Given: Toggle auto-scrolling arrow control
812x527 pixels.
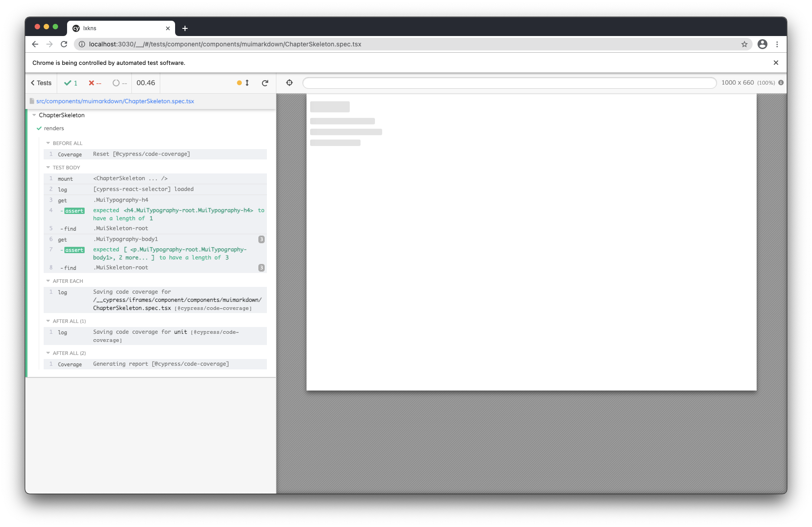Looking at the screenshot, I should click(247, 83).
